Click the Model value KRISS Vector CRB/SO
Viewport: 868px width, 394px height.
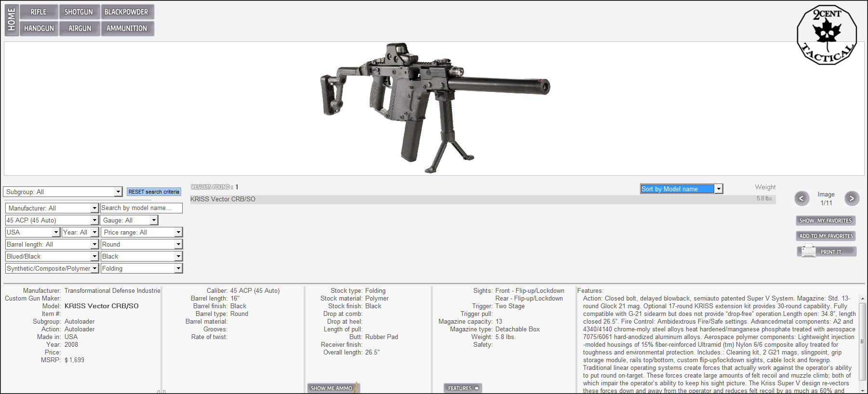102,306
